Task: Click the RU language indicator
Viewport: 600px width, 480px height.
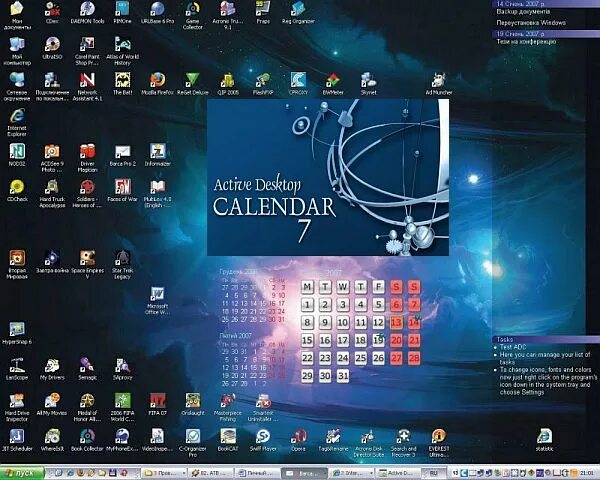Action: point(433,473)
